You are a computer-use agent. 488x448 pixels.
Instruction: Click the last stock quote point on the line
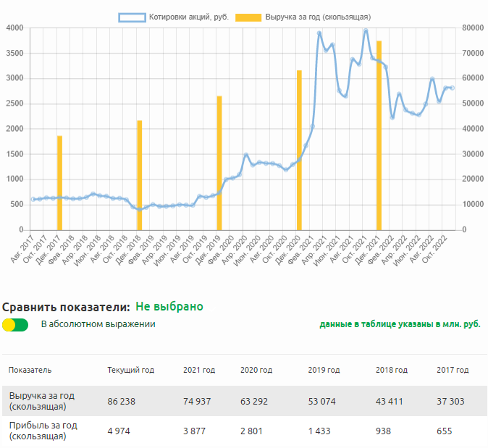coord(453,88)
